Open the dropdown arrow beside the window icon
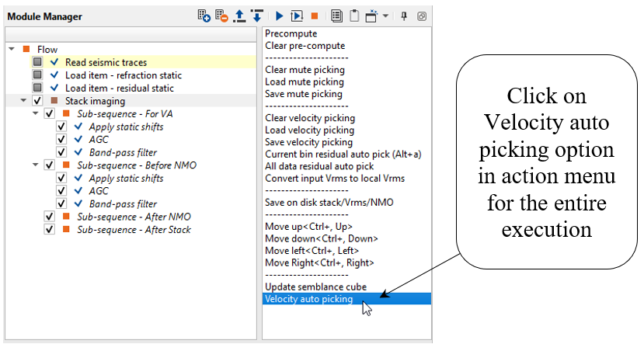 coord(386,16)
